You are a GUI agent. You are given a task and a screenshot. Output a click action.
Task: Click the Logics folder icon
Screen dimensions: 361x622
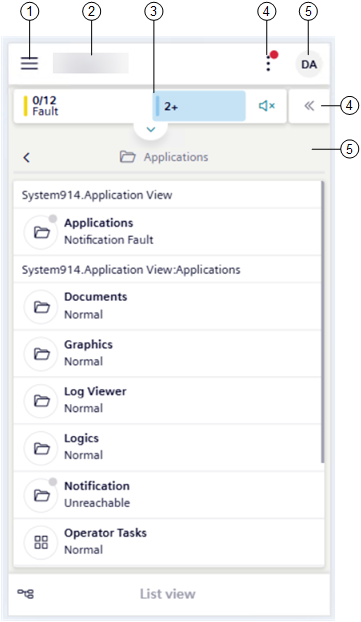click(x=41, y=448)
